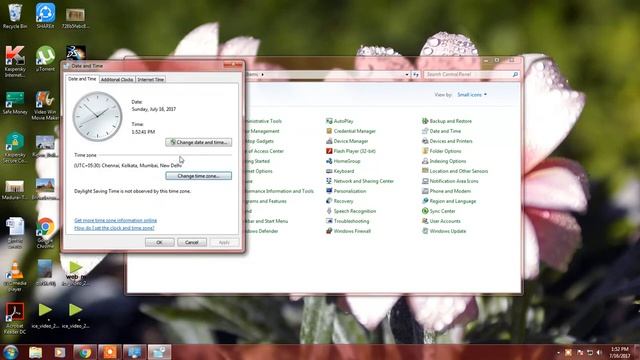The height and width of the screenshot is (360, 640).
Task: Launch uTorrent desktop shortcut
Action: coord(45,59)
